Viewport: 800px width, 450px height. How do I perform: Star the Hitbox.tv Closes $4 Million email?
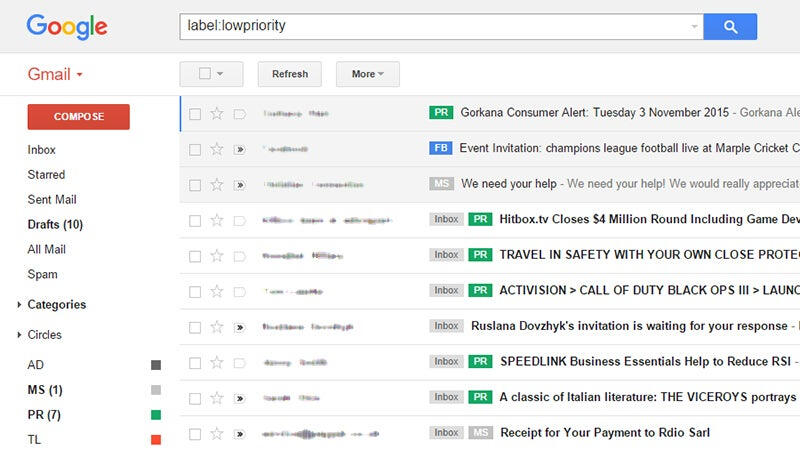(217, 220)
